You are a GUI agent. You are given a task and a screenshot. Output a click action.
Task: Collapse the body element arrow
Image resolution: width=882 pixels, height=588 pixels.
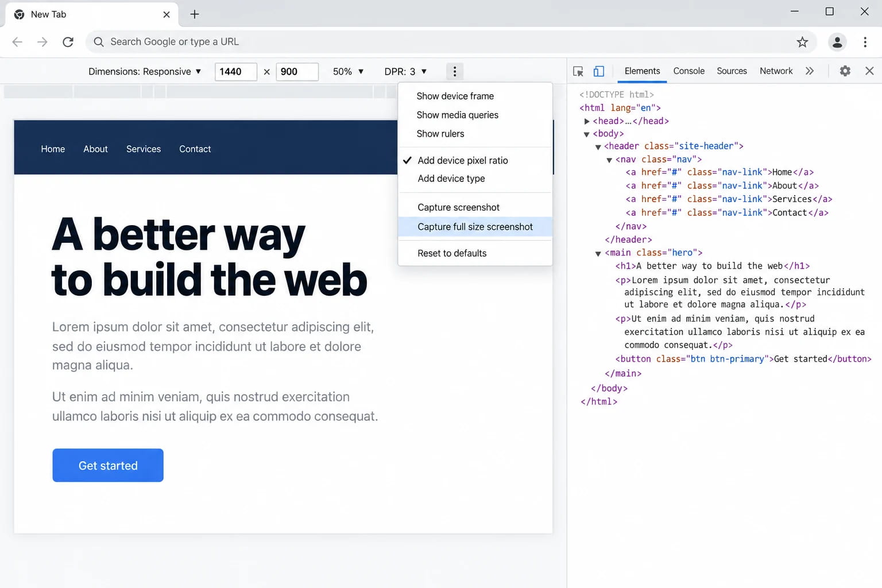(587, 134)
